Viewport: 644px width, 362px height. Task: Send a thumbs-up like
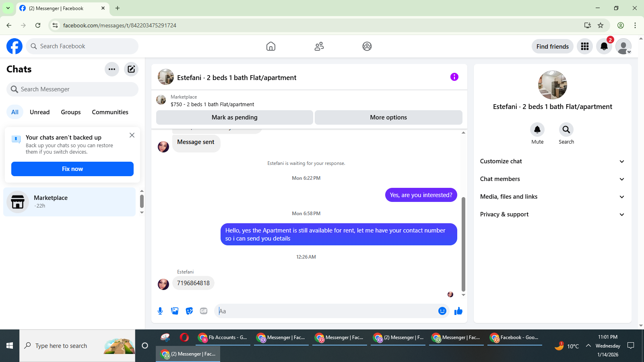tap(458, 311)
